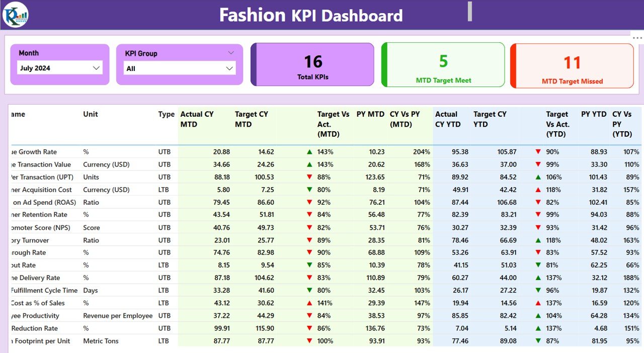Sort by Type column header

pos(167,114)
